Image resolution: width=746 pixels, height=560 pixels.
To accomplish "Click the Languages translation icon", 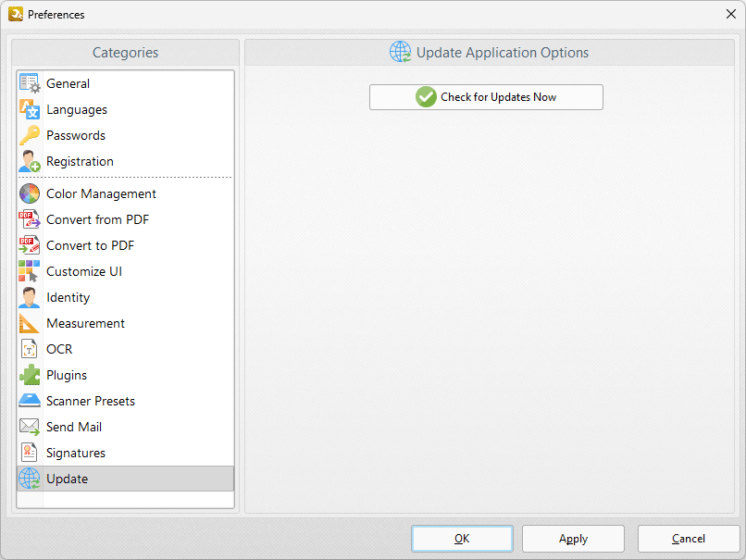I will 30,109.
